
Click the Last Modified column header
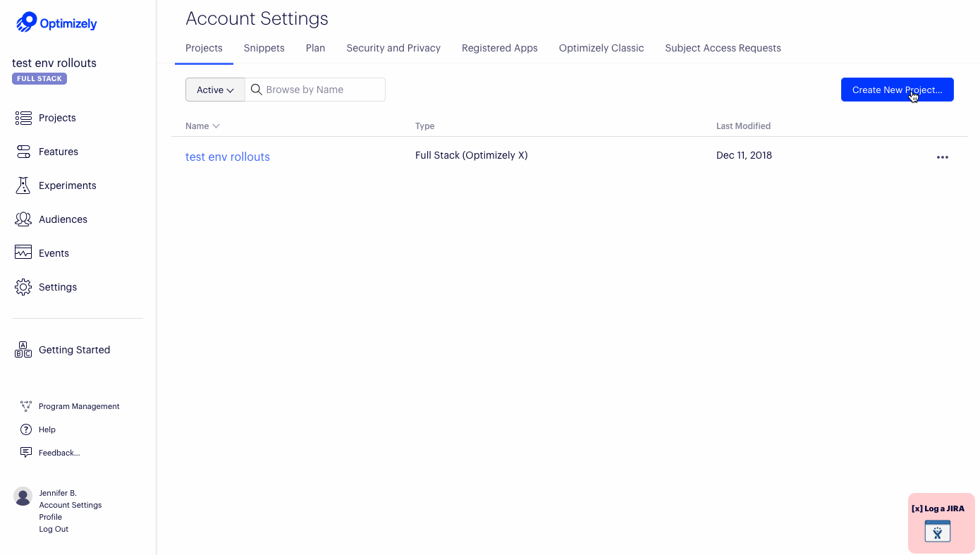click(743, 126)
